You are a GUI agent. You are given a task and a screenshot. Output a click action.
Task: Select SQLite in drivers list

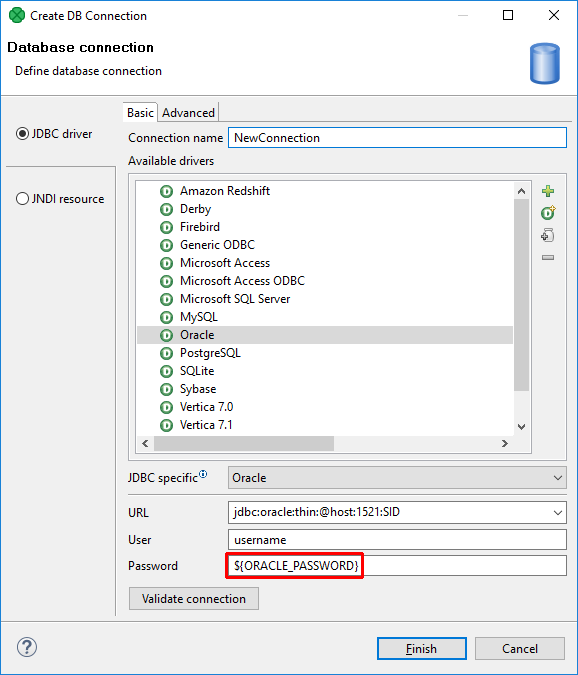pos(197,371)
